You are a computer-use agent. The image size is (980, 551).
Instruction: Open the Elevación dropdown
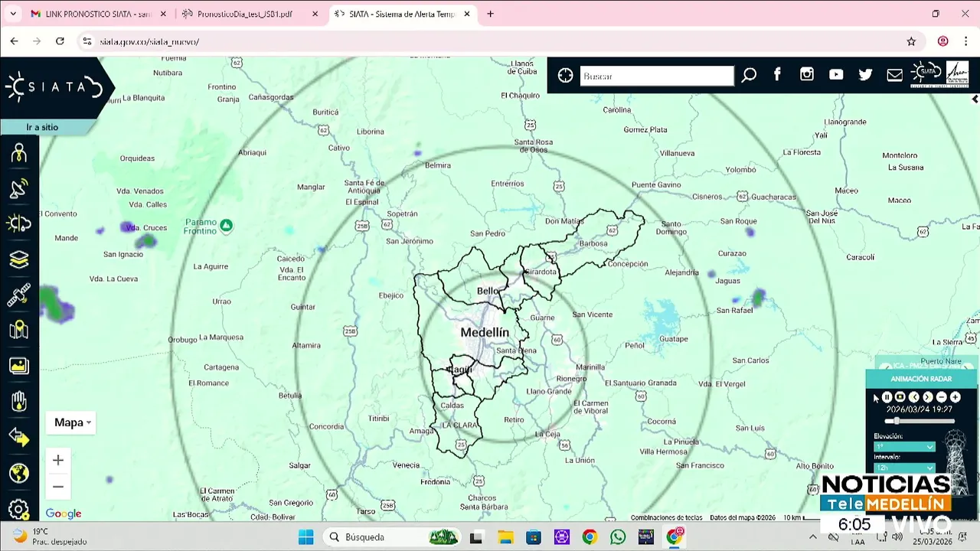click(x=904, y=446)
